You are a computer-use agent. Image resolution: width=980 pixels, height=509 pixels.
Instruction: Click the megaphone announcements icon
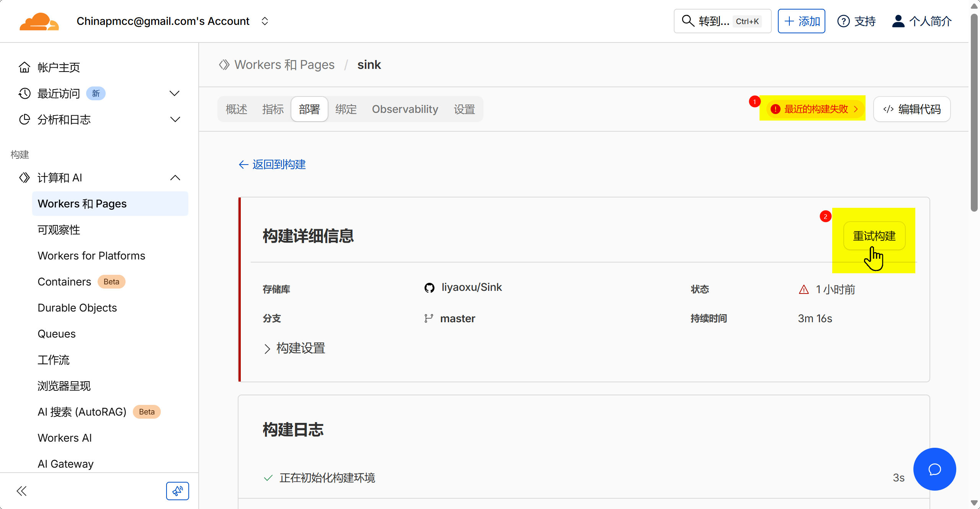point(177,491)
